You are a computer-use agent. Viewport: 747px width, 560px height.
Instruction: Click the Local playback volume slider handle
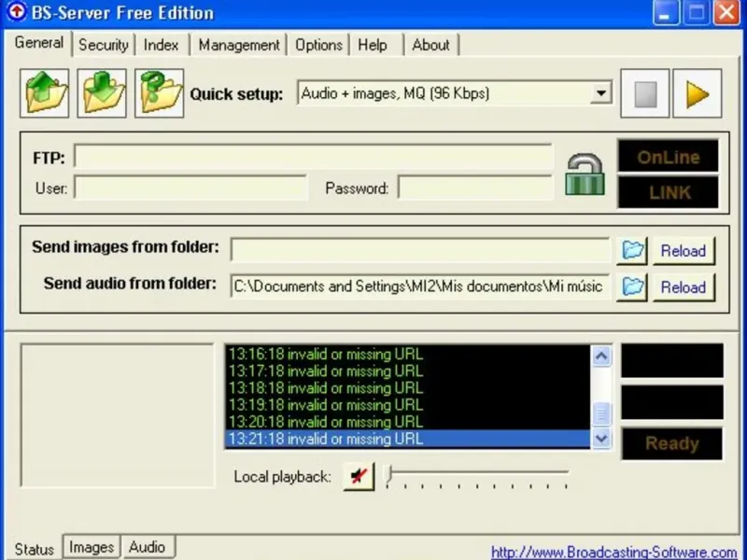coord(390,475)
